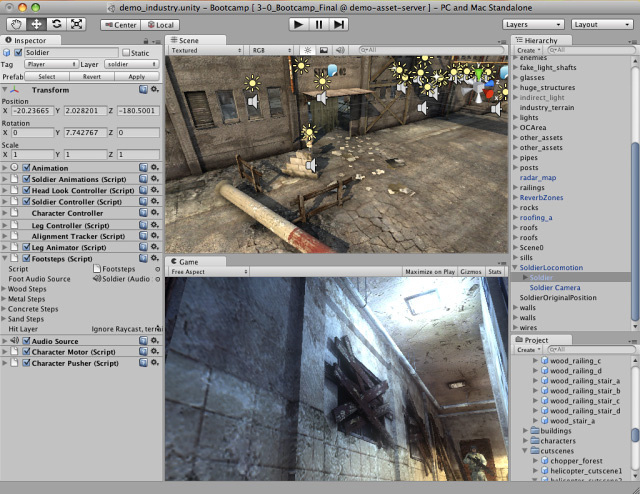Select the Hierarchy tab

coord(540,38)
